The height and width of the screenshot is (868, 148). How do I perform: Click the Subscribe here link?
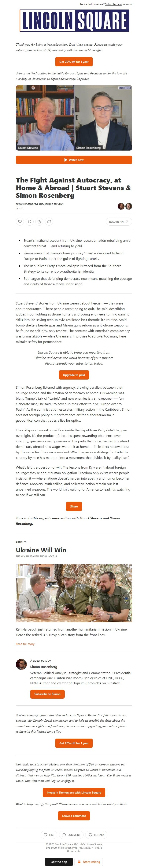tap(113, 4)
